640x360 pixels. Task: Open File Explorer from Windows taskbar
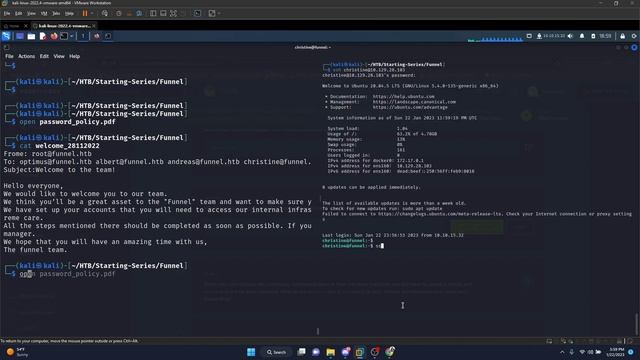click(x=331, y=352)
